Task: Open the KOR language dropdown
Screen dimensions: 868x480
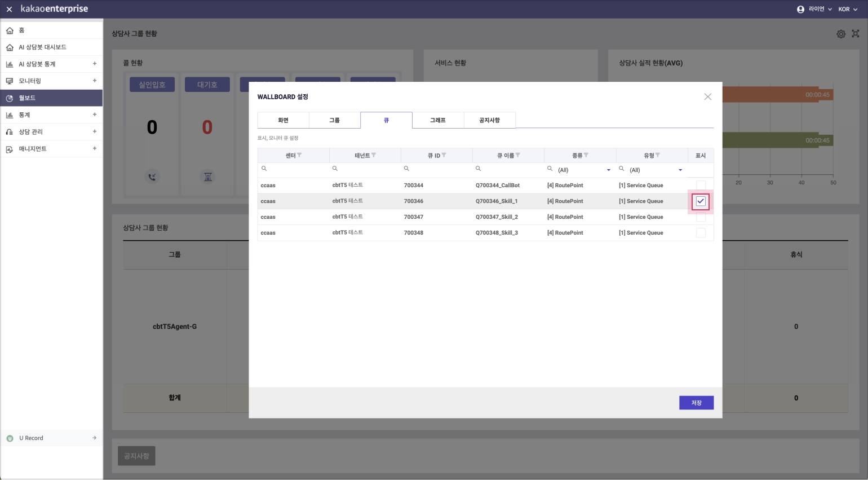Action: click(x=847, y=9)
